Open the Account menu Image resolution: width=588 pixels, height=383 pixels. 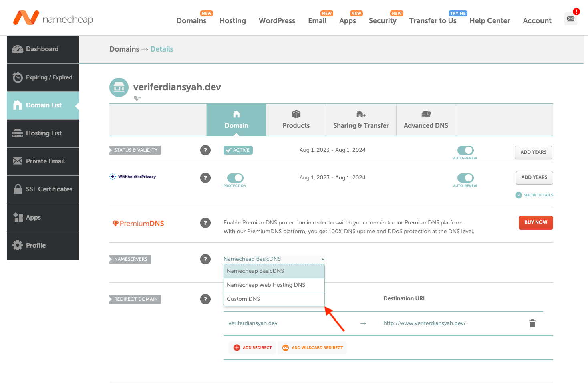click(x=537, y=21)
